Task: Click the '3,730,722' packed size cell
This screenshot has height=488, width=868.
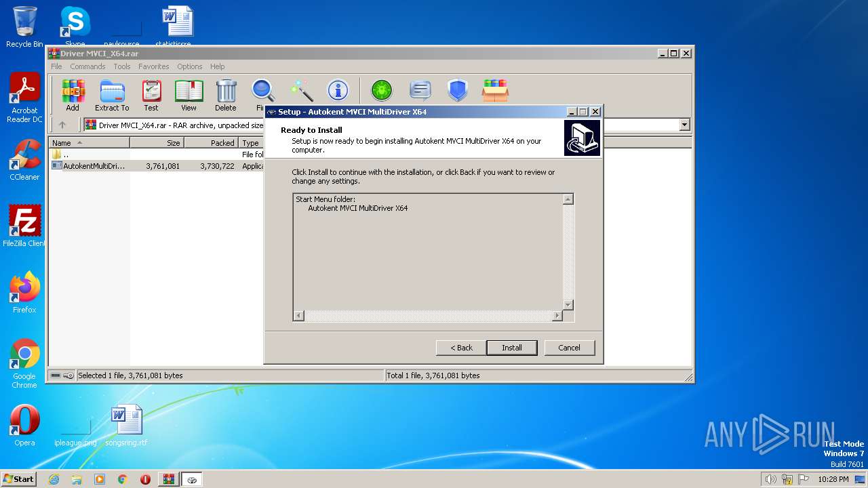Action: [217, 166]
